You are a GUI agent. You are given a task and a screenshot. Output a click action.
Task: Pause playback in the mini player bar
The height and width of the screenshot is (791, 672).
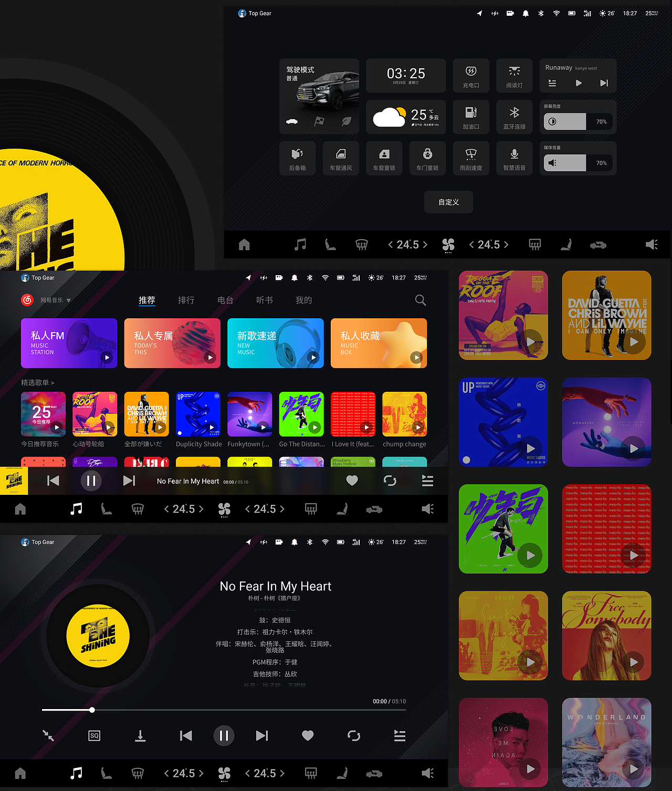coord(91,481)
